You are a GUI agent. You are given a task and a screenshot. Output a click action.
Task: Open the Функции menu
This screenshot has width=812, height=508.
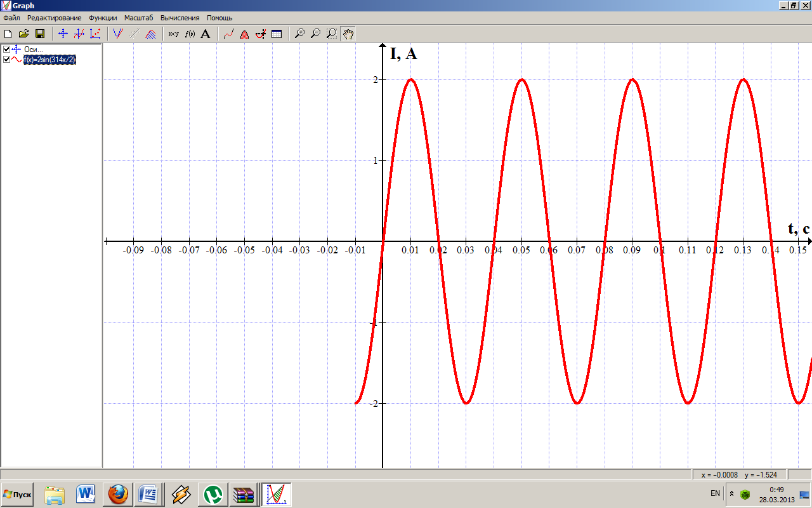[103, 18]
